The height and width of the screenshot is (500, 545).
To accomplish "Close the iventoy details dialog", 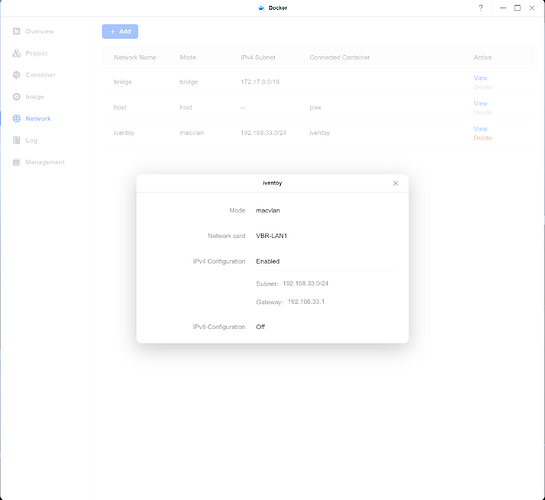I will [x=396, y=183].
